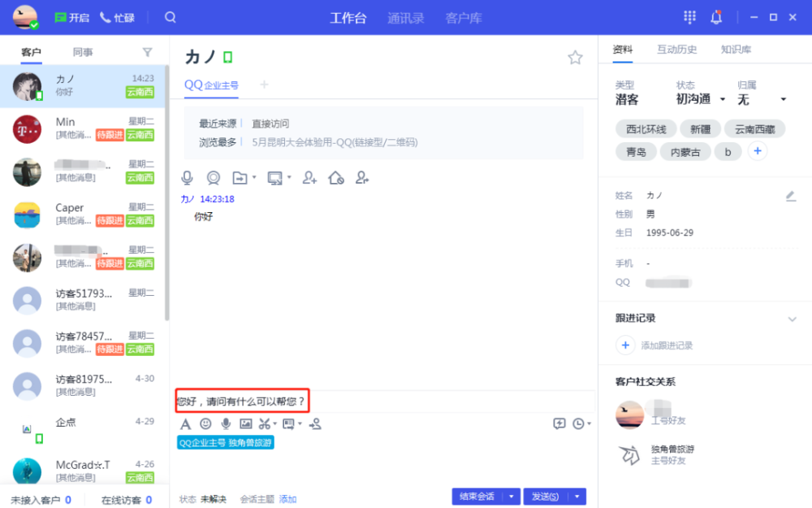Select the 同事 list tab
Image resolution: width=812 pixels, height=508 pixels.
click(x=83, y=52)
